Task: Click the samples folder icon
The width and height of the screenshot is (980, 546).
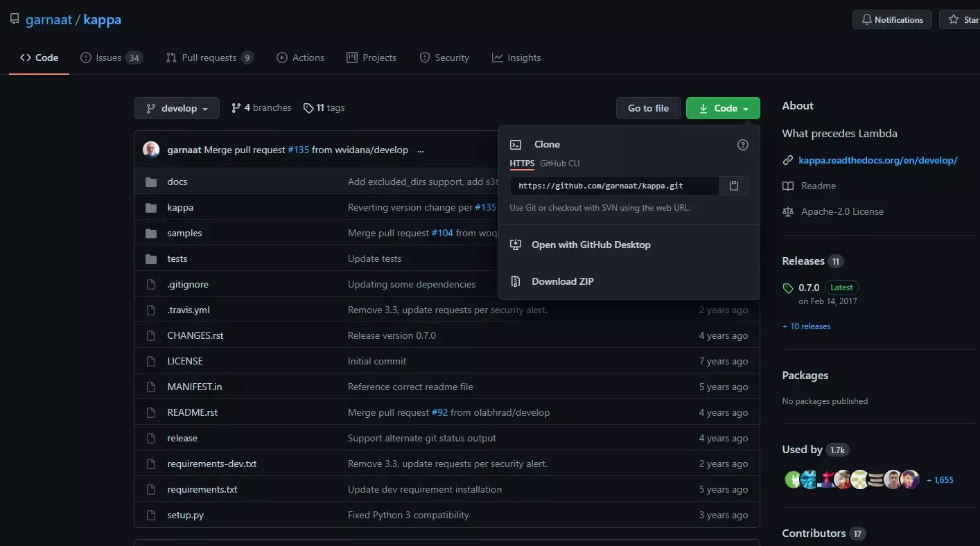Action: click(151, 234)
